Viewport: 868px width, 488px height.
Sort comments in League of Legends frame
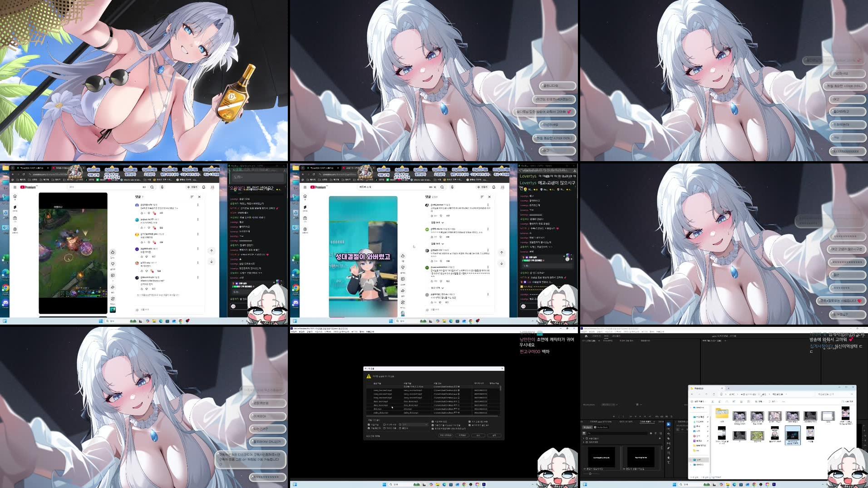(x=192, y=197)
